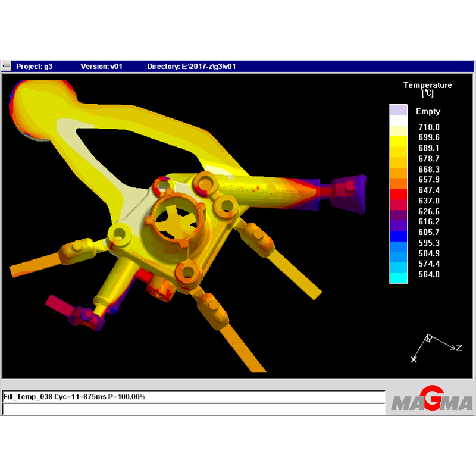Select the 595.3 temperature value

428,243
